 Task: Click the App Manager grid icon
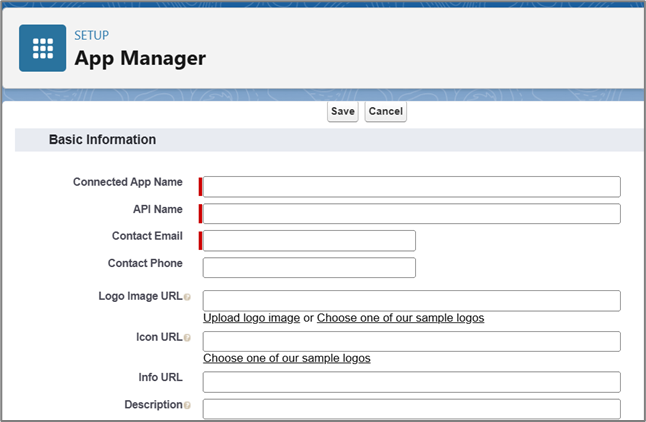point(43,48)
